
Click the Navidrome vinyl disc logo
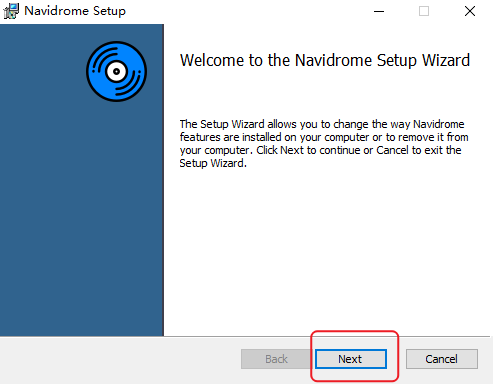116,71
